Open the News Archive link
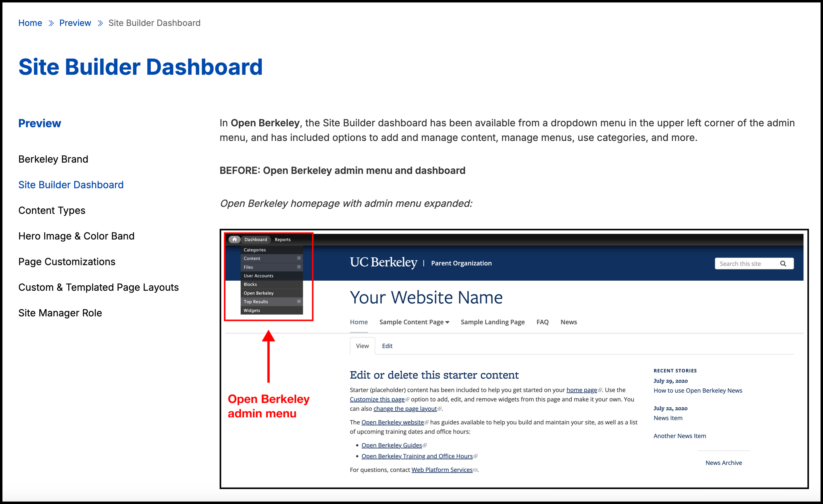823x504 pixels. [x=724, y=463]
